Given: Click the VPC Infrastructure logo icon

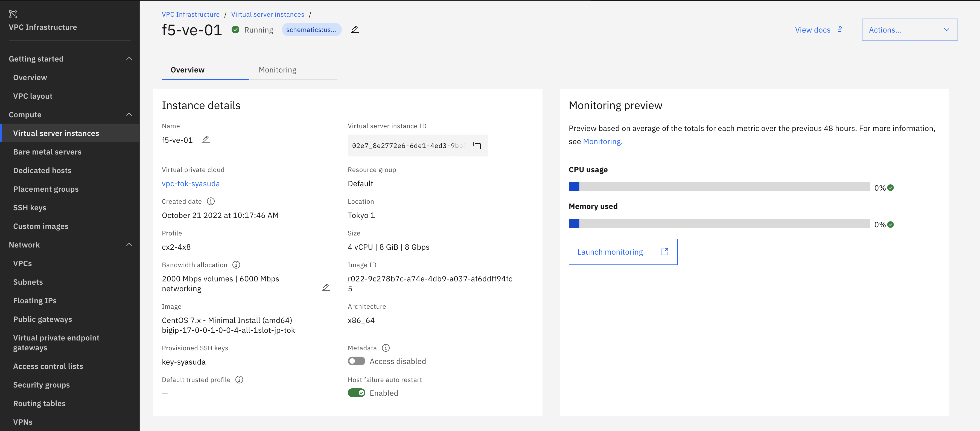Looking at the screenshot, I should 13,14.
